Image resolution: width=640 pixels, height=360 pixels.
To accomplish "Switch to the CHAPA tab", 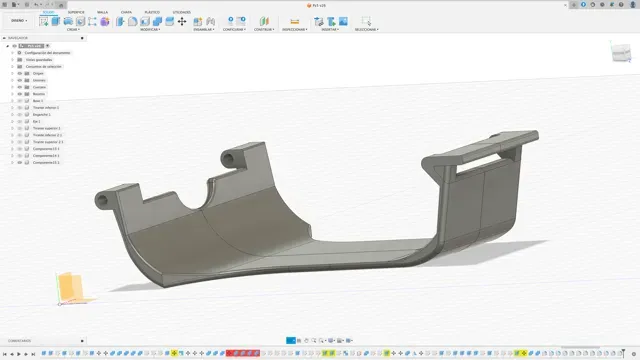I will click(x=126, y=12).
